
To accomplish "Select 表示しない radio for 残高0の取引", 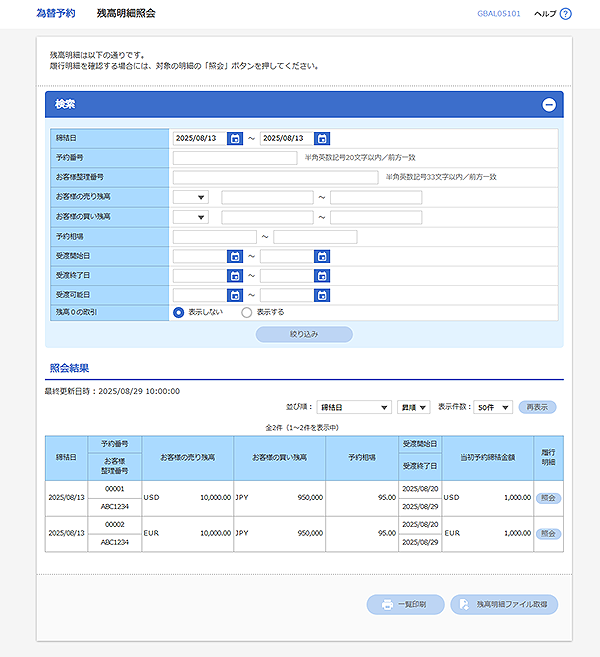I will (x=178, y=313).
